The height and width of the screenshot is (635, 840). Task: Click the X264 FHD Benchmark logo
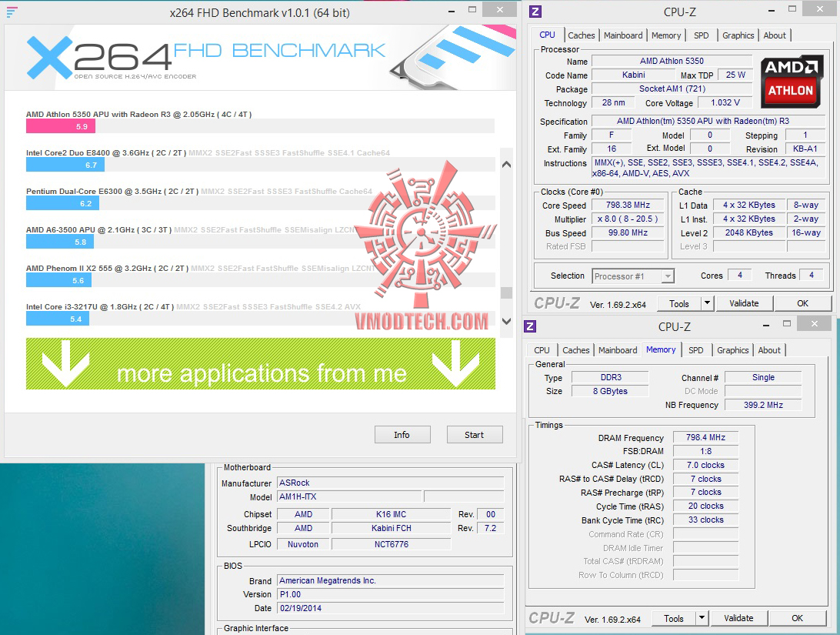pyautogui.click(x=205, y=57)
